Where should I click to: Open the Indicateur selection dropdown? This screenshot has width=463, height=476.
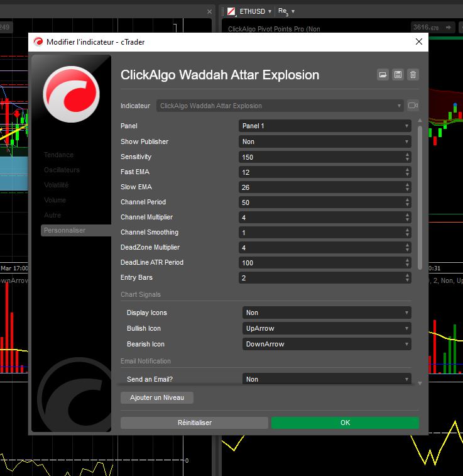tap(280, 106)
